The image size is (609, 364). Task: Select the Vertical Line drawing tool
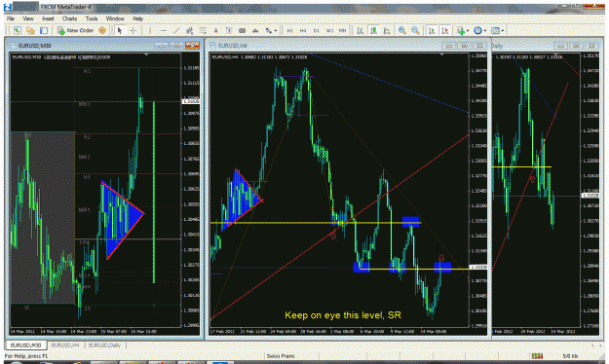coord(150,30)
